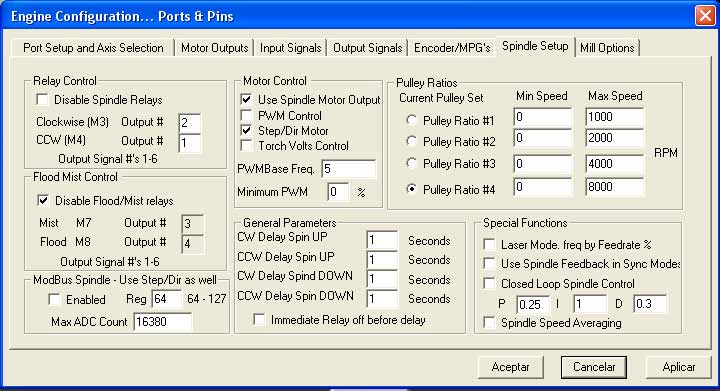Click the CW Delay Spind DOWN field
720x391 pixels.
point(382,279)
